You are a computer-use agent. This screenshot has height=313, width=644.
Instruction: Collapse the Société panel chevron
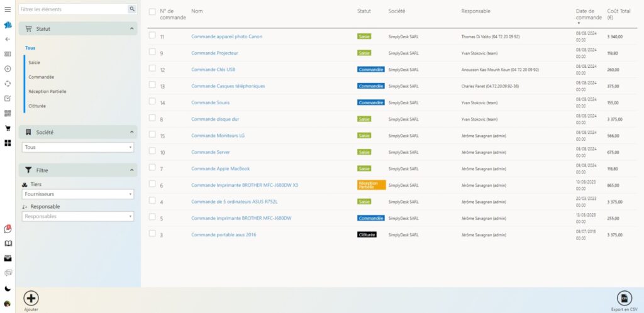[x=131, y=132]
